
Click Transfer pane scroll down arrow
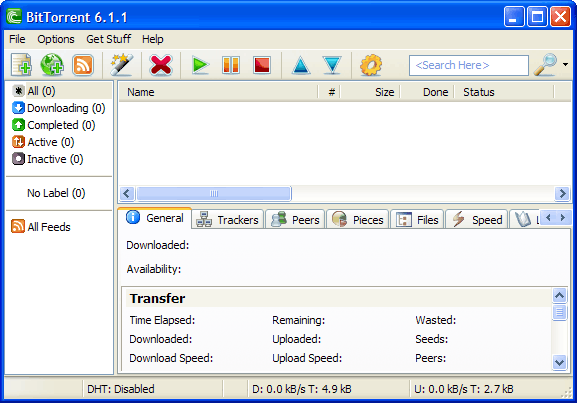pos(559,363)
